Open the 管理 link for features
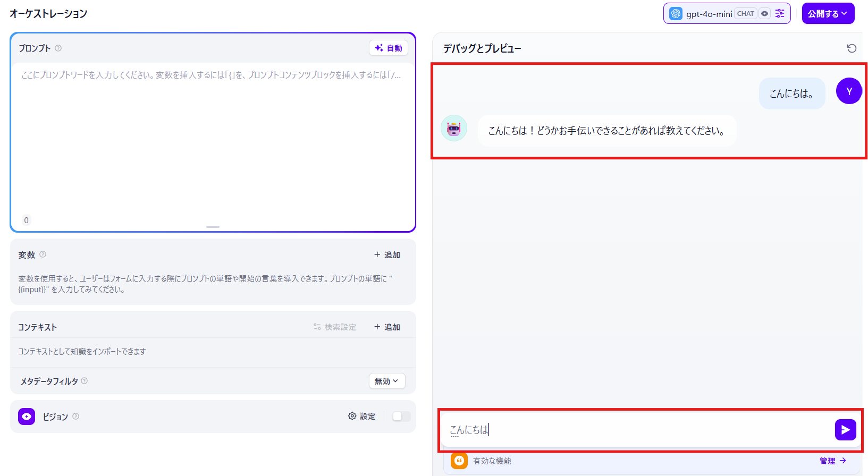 point(832,461)
